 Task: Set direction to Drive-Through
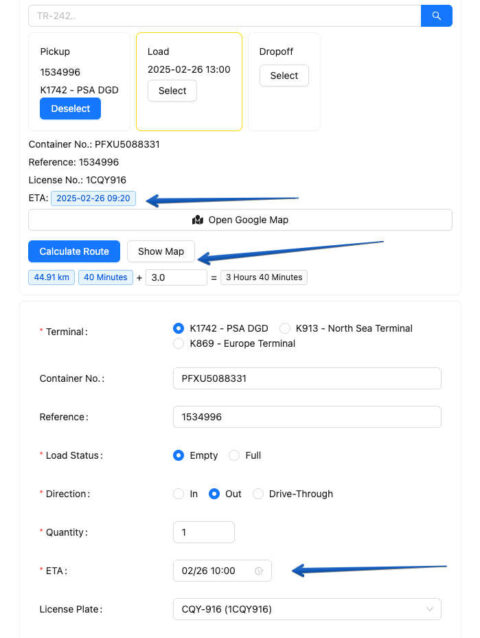pyautogui.click(x=258, y=494)
